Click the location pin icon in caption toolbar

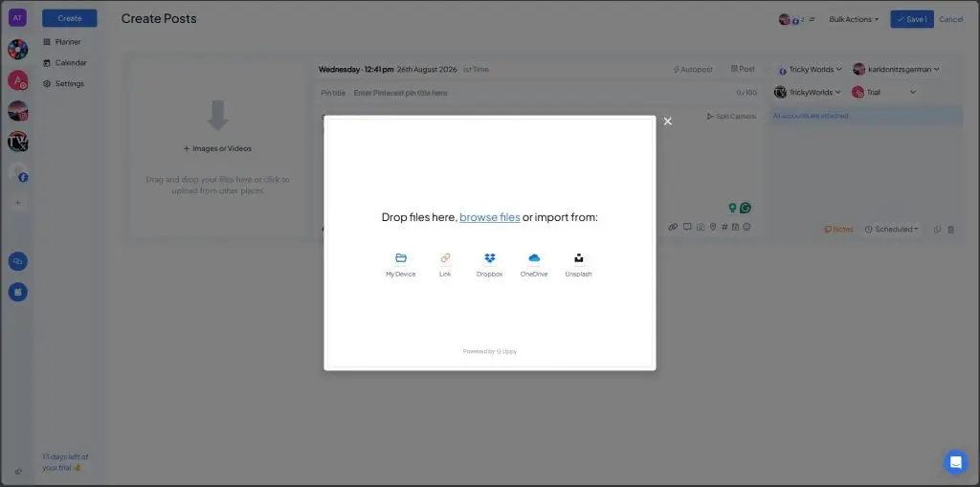[x=712, y=227]
